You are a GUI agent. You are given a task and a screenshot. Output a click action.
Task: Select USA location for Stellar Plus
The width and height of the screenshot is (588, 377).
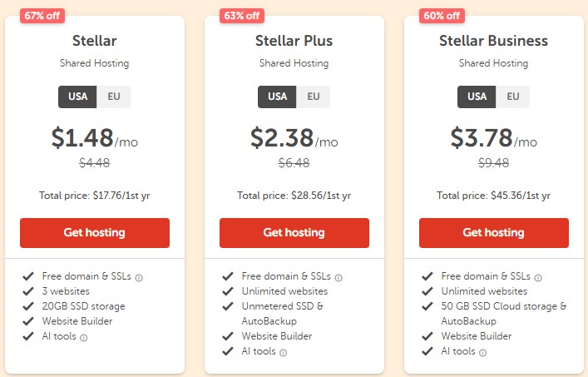(277, 97)
